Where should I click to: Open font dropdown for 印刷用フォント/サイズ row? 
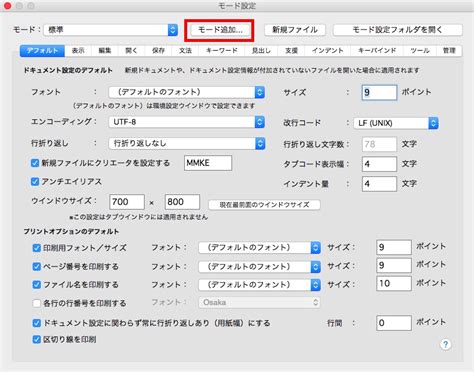coord(259,248)
